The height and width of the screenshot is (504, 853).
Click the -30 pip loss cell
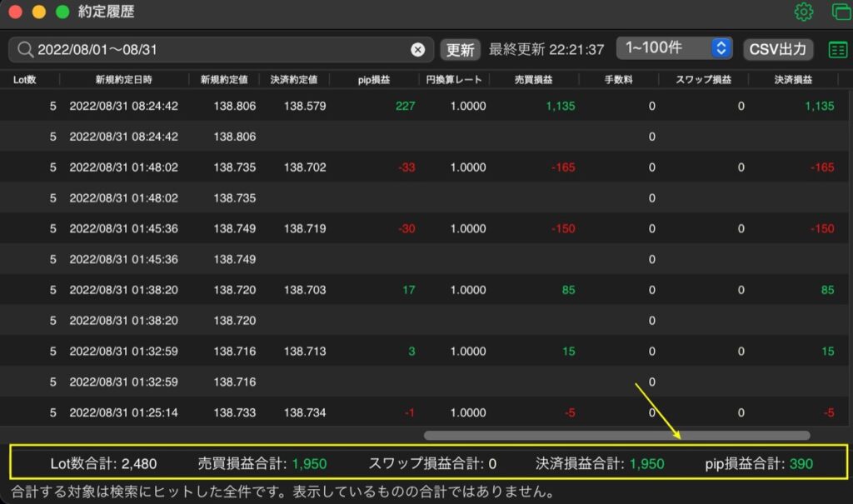(407, 228)
